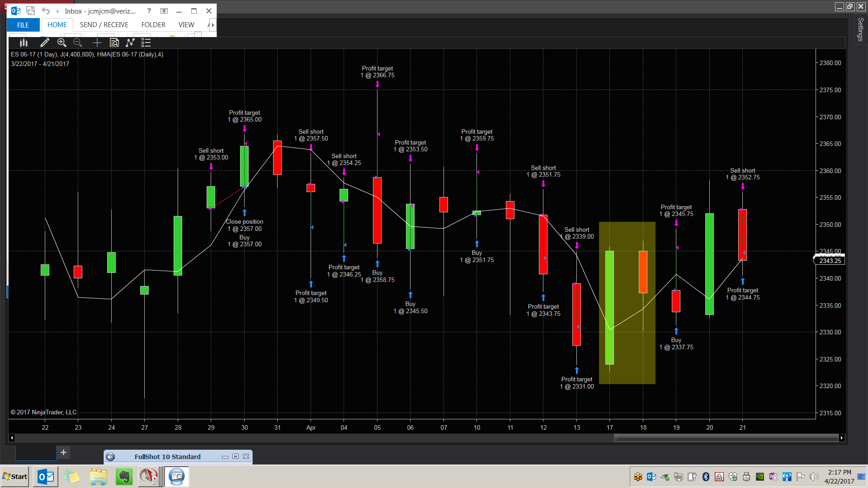
Task: Click the zoom in magnifier icon
Action: 61,42
